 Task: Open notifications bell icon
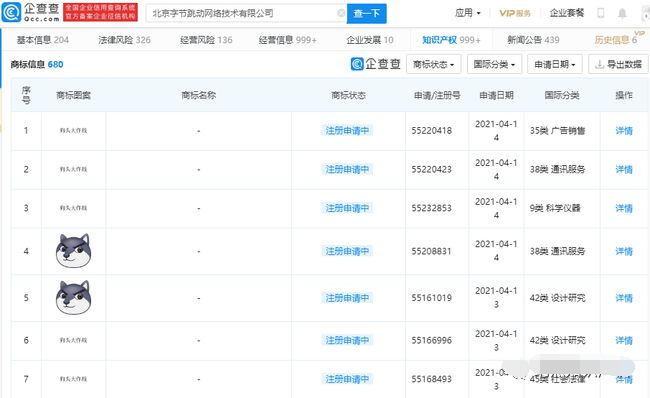pos(622,13)
